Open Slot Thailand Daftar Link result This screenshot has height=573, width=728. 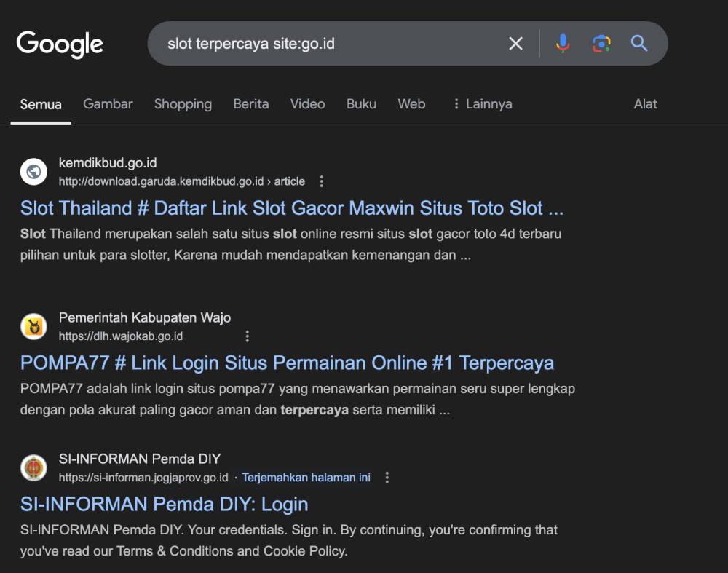click(292, 208)
